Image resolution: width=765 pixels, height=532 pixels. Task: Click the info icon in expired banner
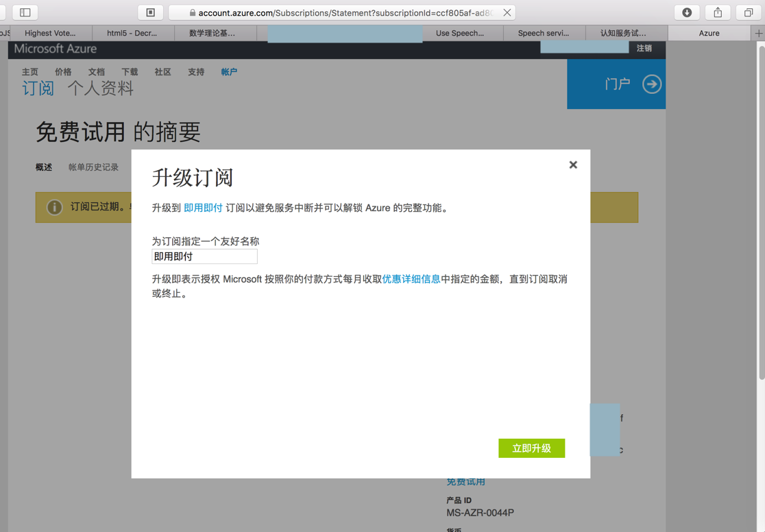pos(54,207)
